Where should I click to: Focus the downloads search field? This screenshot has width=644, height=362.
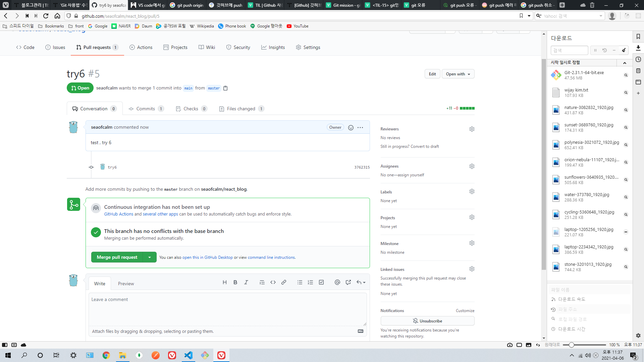[569, 50]
